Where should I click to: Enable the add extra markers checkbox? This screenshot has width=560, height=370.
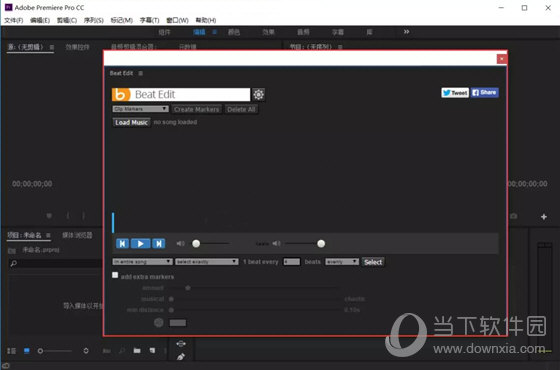click(x=115, y=275)
